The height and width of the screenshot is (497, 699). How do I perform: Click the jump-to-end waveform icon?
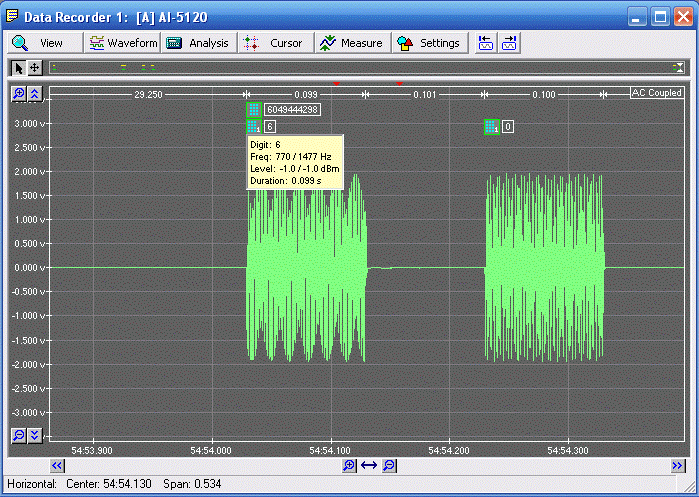click(x=509, y=43)
